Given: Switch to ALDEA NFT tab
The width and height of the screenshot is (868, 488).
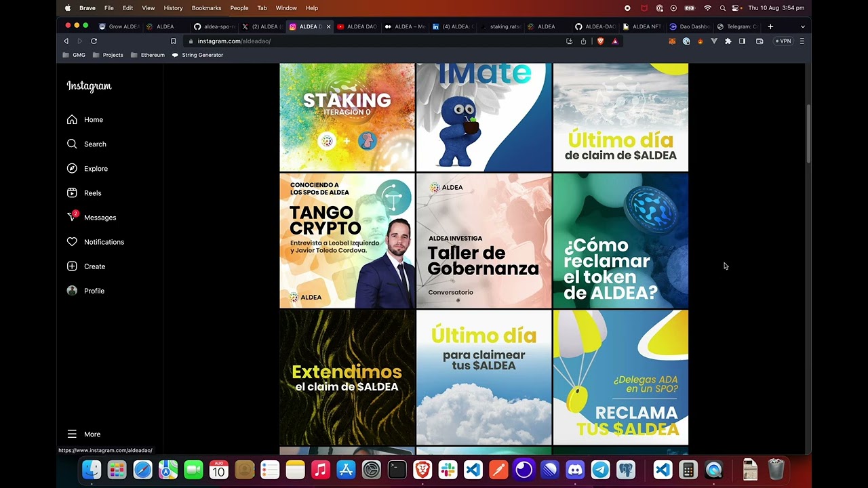Looking at the screenshot, I should pyautogui.click(x=643, y=26).
